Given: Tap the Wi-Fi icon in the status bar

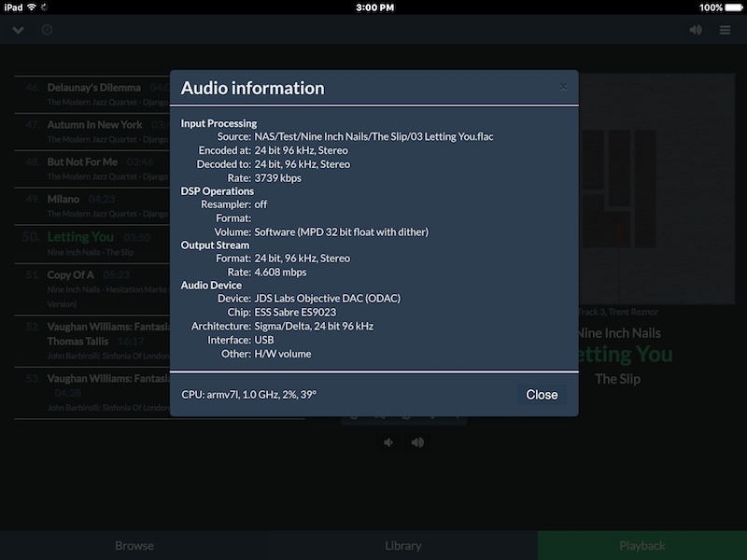Looking at the screenshot, I should [32, 7].
